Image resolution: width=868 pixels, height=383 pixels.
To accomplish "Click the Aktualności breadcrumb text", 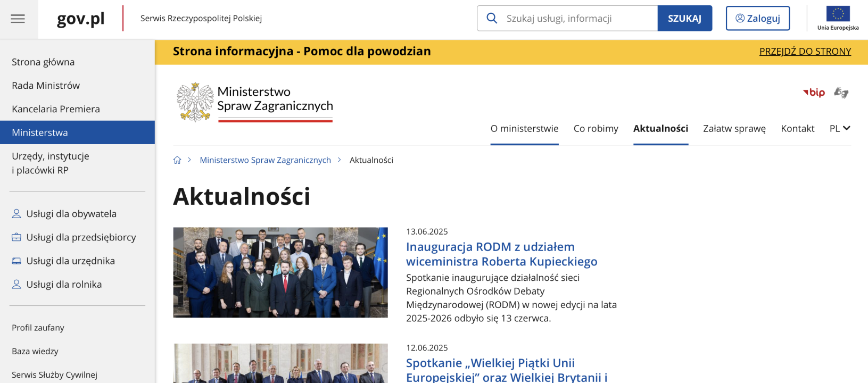I will (x=371, y=160).
